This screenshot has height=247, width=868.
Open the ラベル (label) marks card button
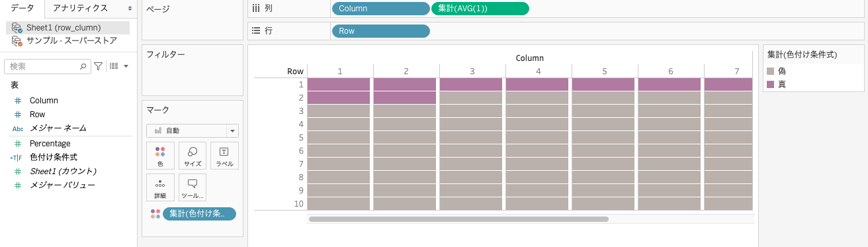[224, 156]
